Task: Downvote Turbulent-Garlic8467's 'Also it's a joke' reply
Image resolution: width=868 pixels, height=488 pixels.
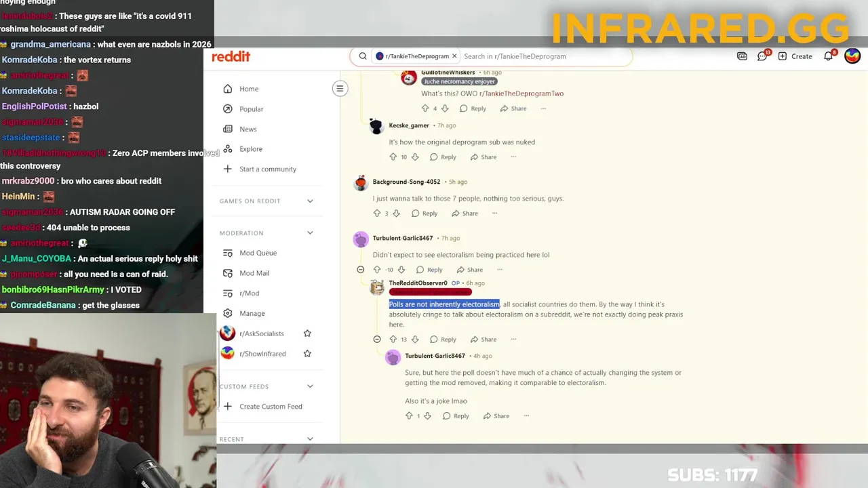Action: tap(427, 415)
